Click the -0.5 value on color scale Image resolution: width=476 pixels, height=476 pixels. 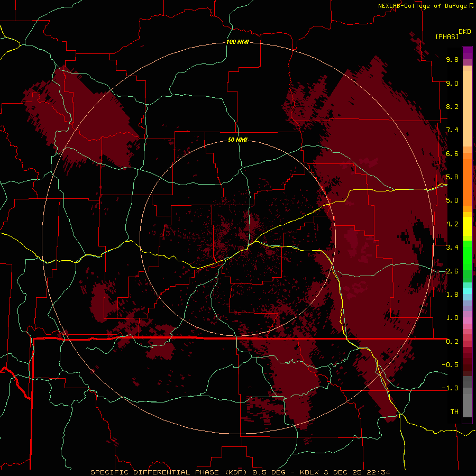[450, 365]
